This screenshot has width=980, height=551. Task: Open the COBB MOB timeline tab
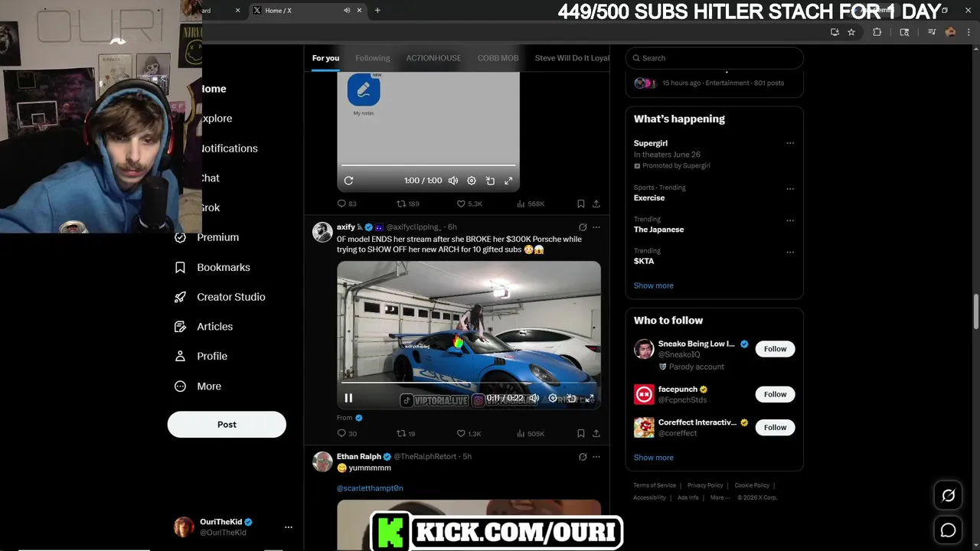coord(498,58)
